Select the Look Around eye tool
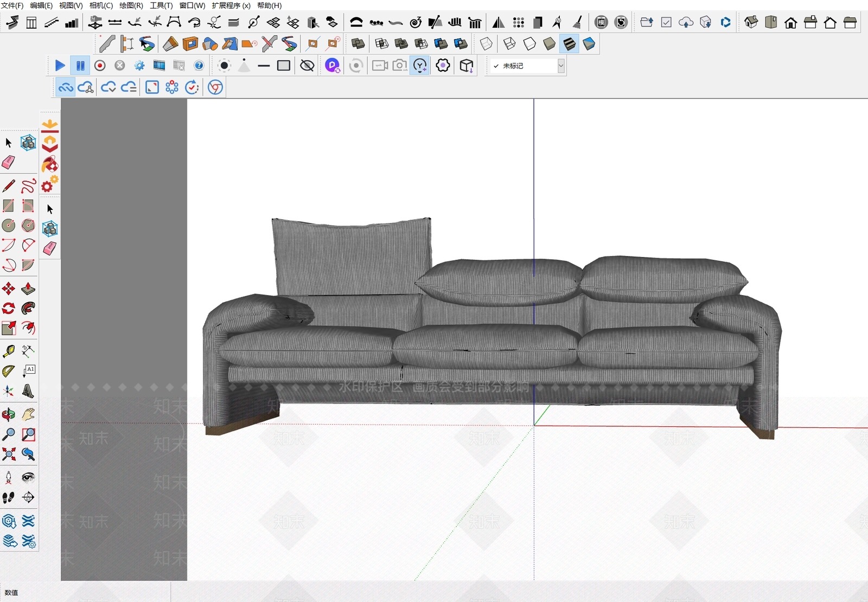The image size is (868, 602). (x=28, y=477)
